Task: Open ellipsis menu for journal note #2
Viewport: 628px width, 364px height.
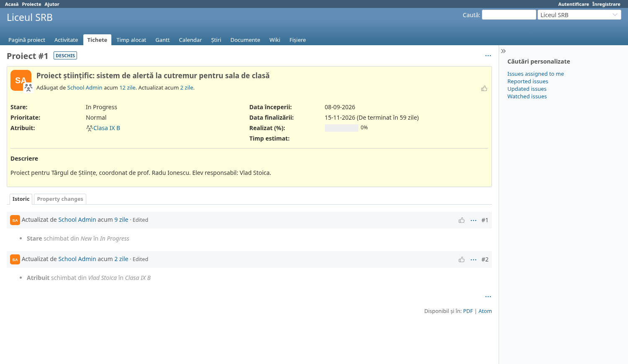Action: [x=474, y=259]
